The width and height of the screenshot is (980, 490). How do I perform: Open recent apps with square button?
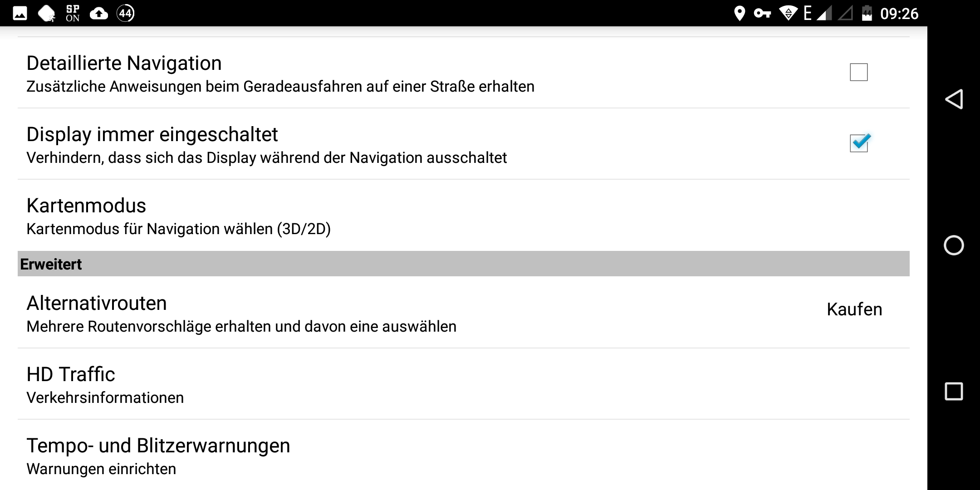click(x=954, y=391)
